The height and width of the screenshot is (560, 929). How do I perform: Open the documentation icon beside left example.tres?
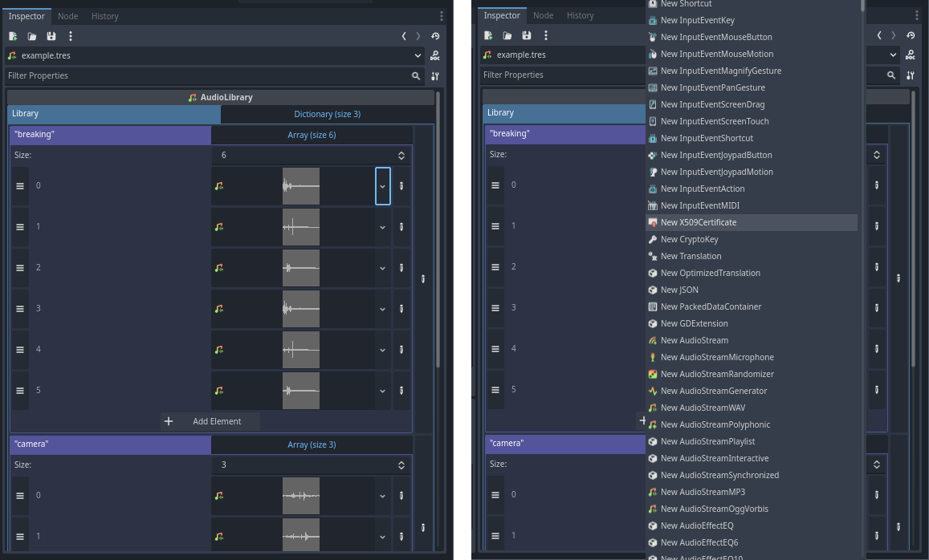tap(434, 56)
